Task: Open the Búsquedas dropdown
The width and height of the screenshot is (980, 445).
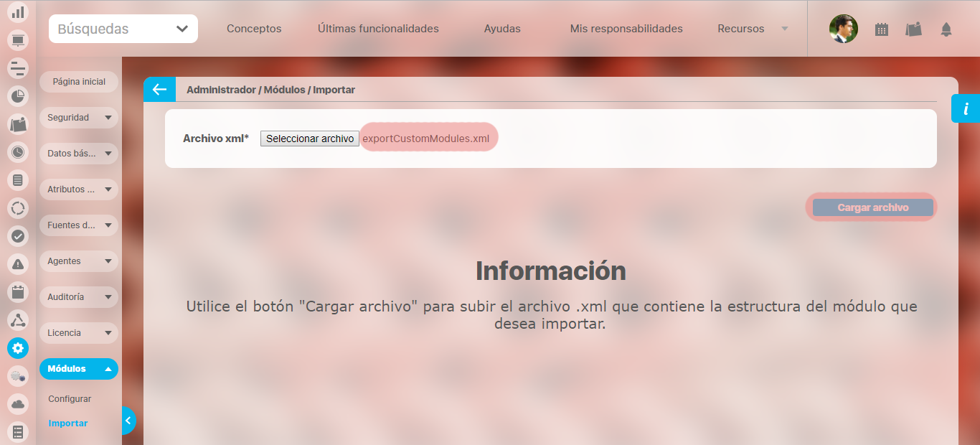Action: (x=123, y=29)
